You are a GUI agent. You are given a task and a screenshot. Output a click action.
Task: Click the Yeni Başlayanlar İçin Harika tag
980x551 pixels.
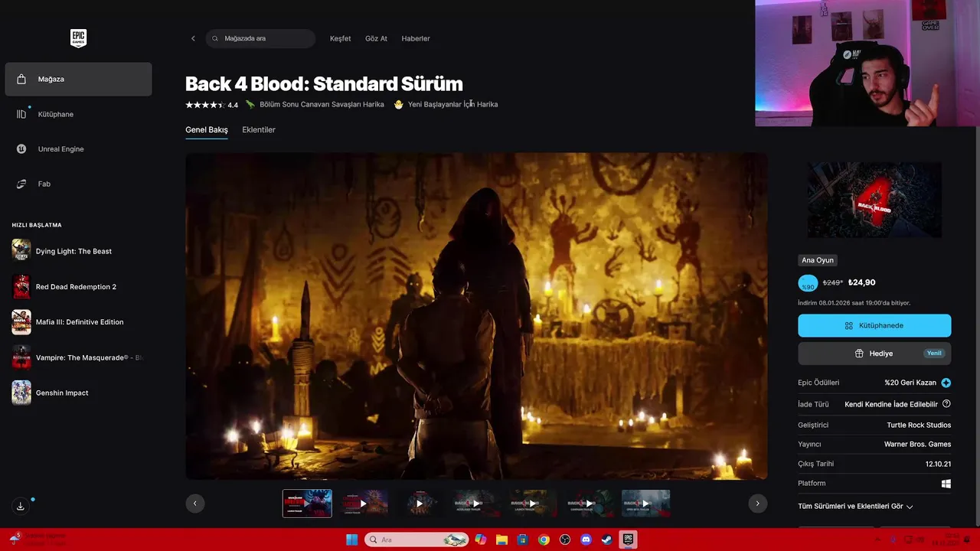pyautogui.click(x=446, y=105)
